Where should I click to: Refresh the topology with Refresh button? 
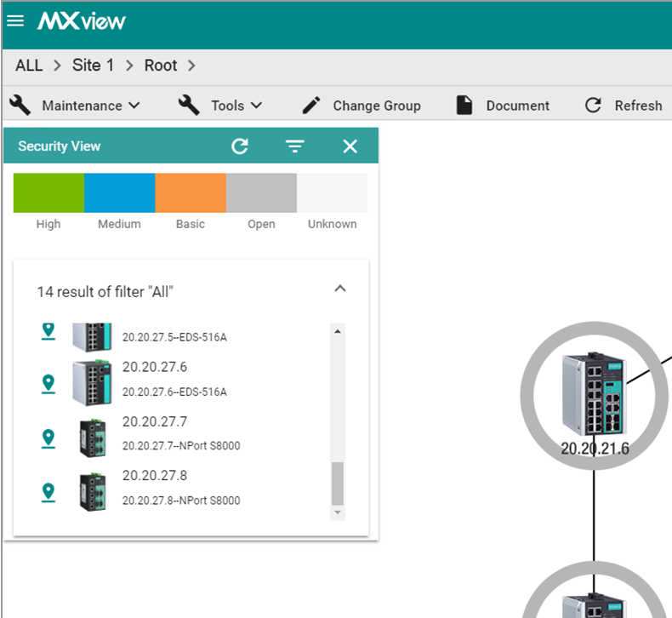point(624,106)
